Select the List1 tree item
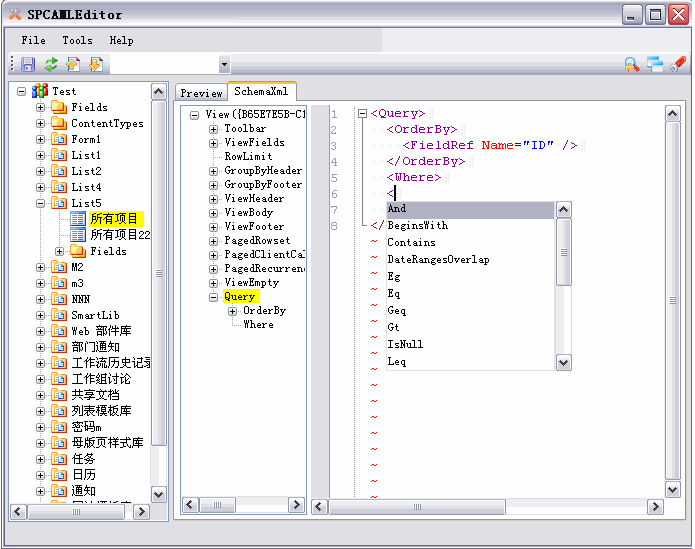 point(86,155)
